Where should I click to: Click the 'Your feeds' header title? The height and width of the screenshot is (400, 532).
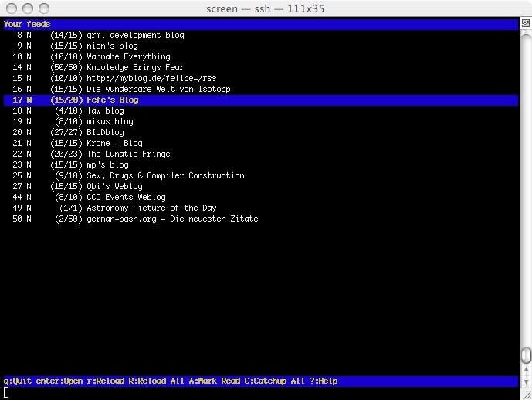pyautogui.click(x=27, y=24)
